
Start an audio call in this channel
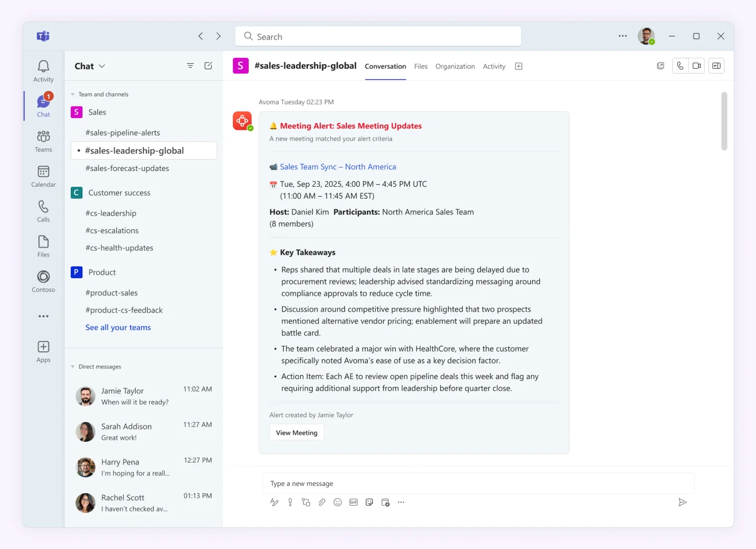(x=680, y=65)
